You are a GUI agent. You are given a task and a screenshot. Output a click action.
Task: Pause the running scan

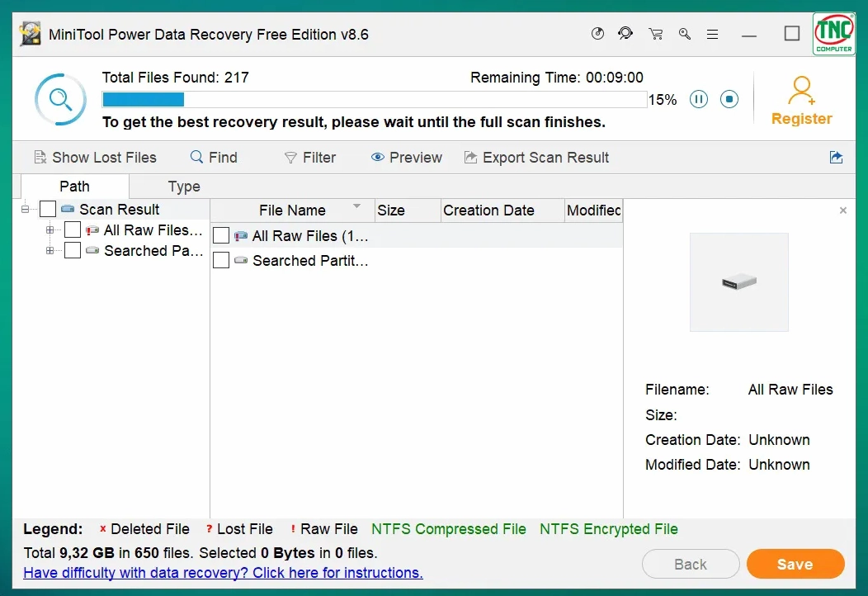click(699, 100)
